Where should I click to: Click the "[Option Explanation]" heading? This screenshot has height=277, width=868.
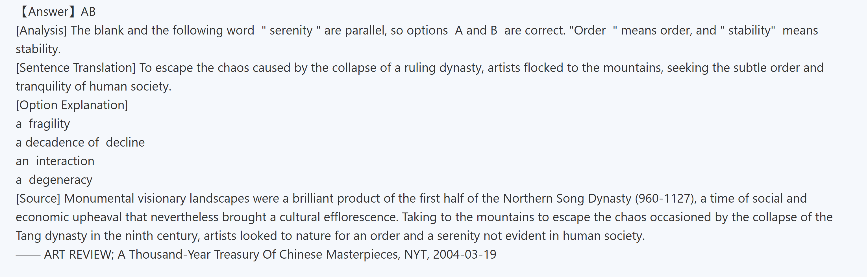72,105
